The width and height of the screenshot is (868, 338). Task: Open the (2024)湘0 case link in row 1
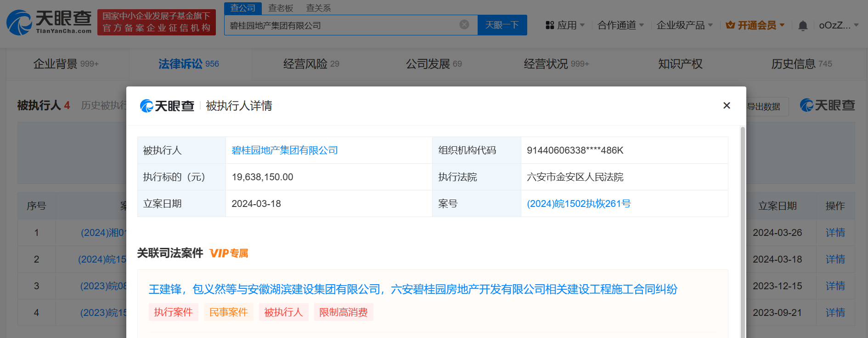tap(103, 233)
